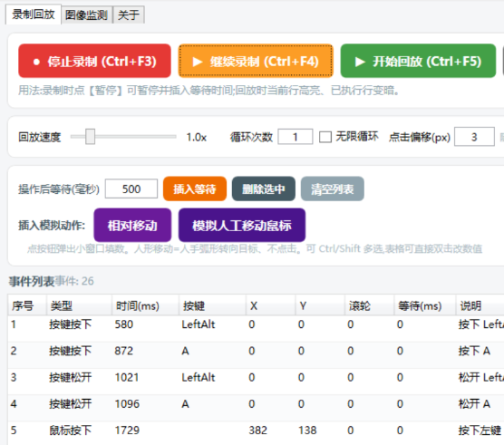Click the 循环次数 input field
Screen dimensions: 504x445
pos(296,137)
